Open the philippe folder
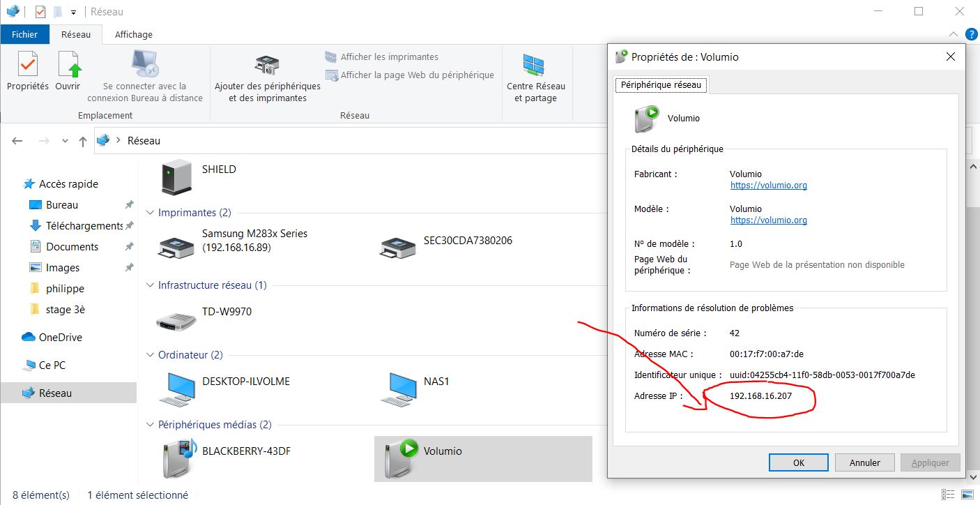This screenshot has height=505, width=980. 65,289
